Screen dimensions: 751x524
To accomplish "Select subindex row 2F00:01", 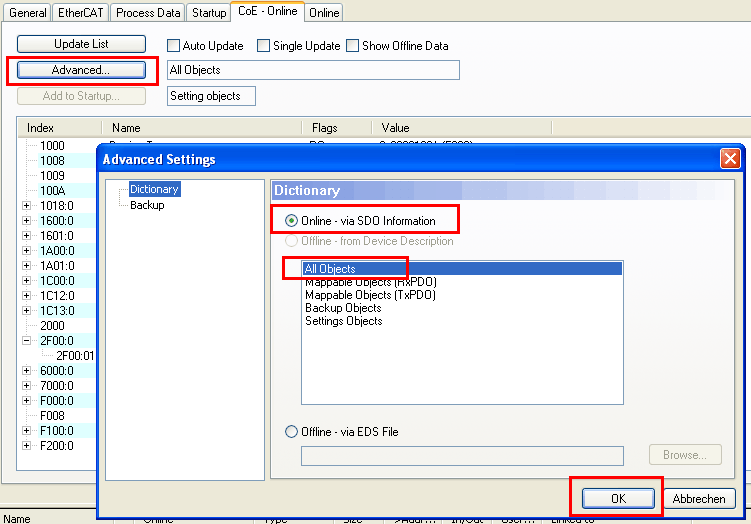I will pyautogui.click(x=75, y=355).
